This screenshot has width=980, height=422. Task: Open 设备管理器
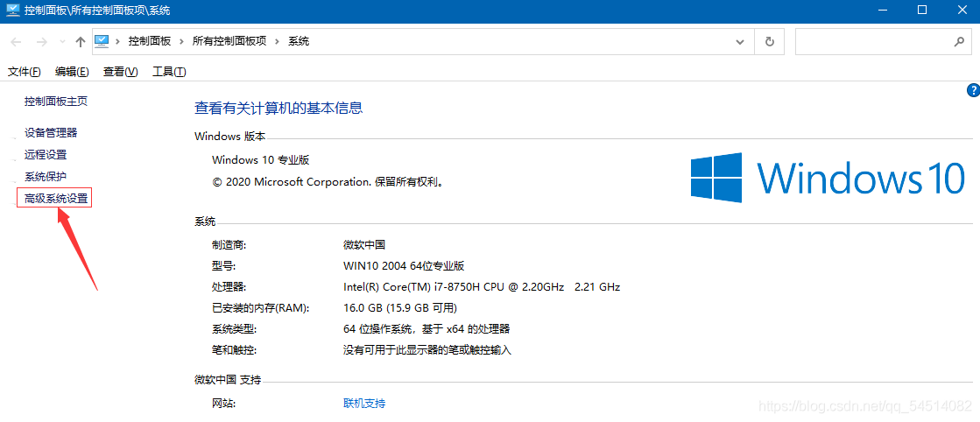coord(52,132)
